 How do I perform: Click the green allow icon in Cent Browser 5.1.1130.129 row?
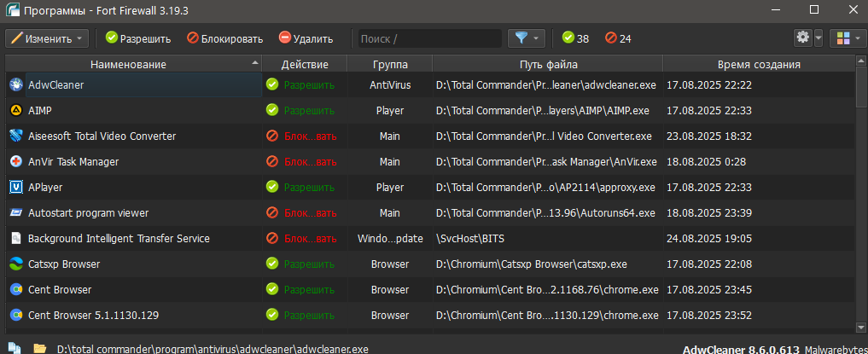[x=271, y=316]
